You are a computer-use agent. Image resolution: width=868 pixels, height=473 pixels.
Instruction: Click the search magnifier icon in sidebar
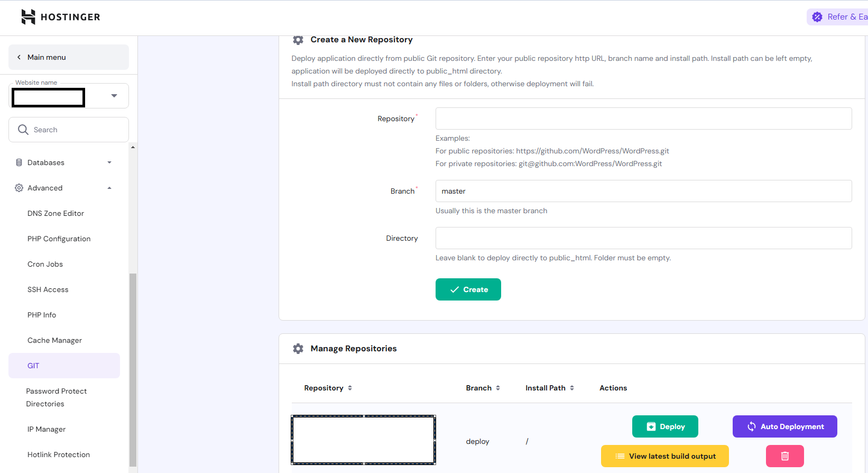click(x=23, y=130)
